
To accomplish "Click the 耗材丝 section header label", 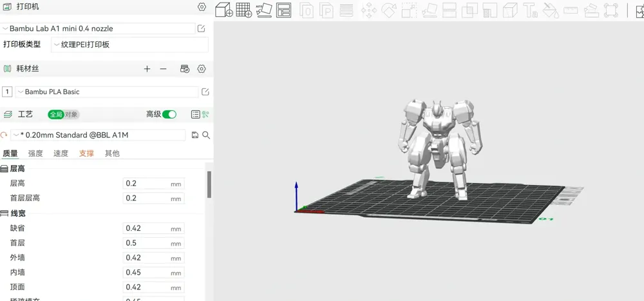I will 28,69.
